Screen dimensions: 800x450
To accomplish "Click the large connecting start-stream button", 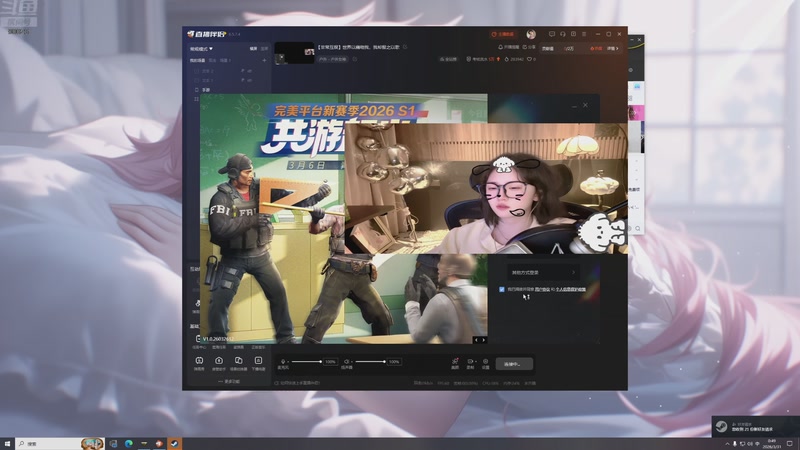I will (514, 364).
